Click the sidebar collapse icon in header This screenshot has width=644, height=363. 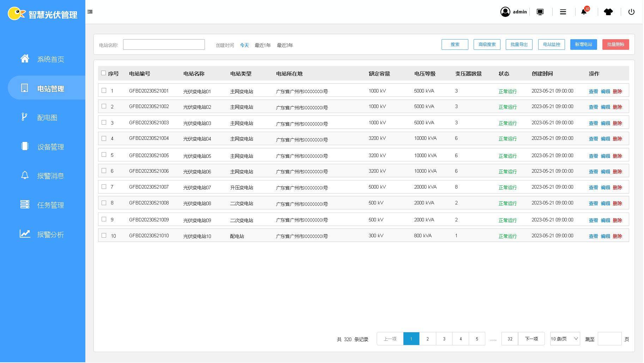(90, 12)
